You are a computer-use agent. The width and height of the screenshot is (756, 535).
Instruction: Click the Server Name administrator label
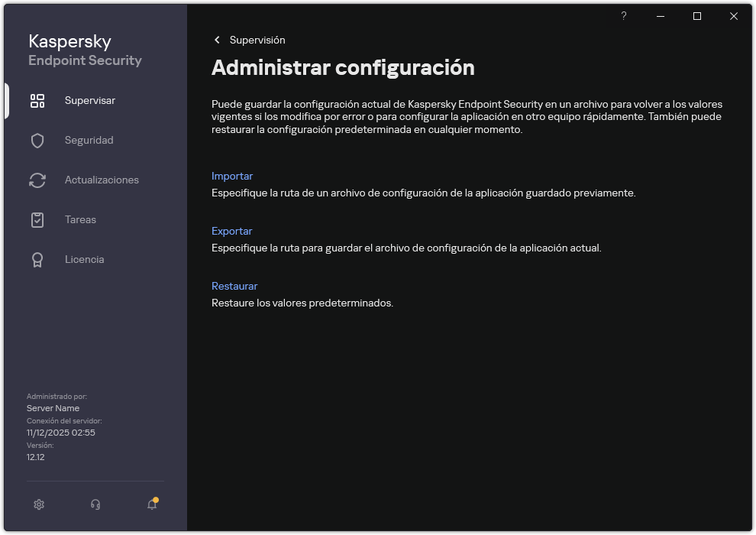tap(53, 408)
